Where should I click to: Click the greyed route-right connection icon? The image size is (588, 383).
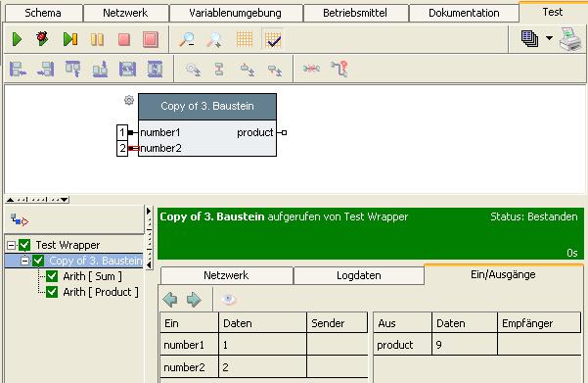tap(275, 71)
